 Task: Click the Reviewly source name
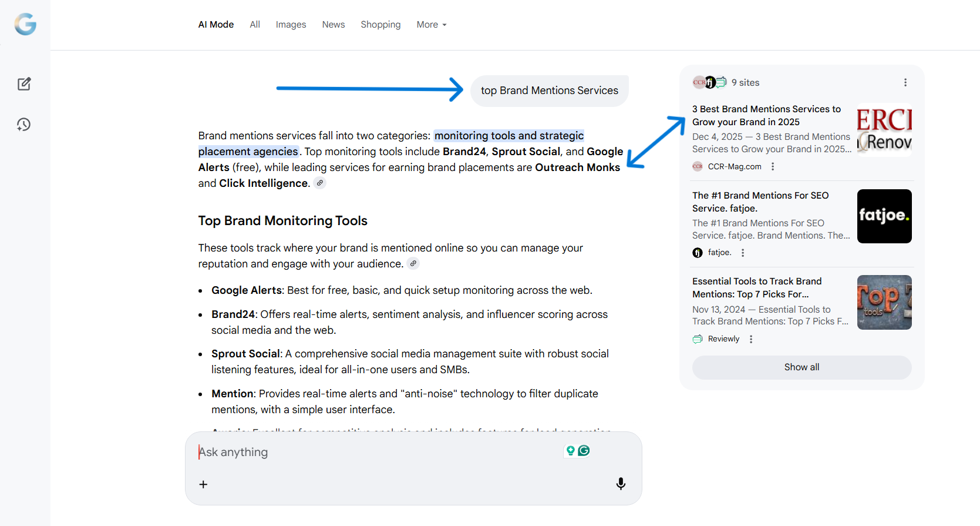click(x=723, y=339)
